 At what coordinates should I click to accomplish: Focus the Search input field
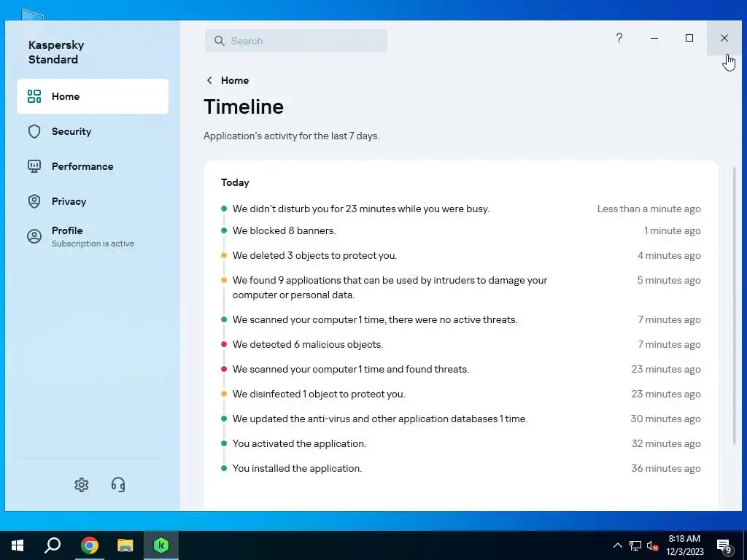(296, 41)
